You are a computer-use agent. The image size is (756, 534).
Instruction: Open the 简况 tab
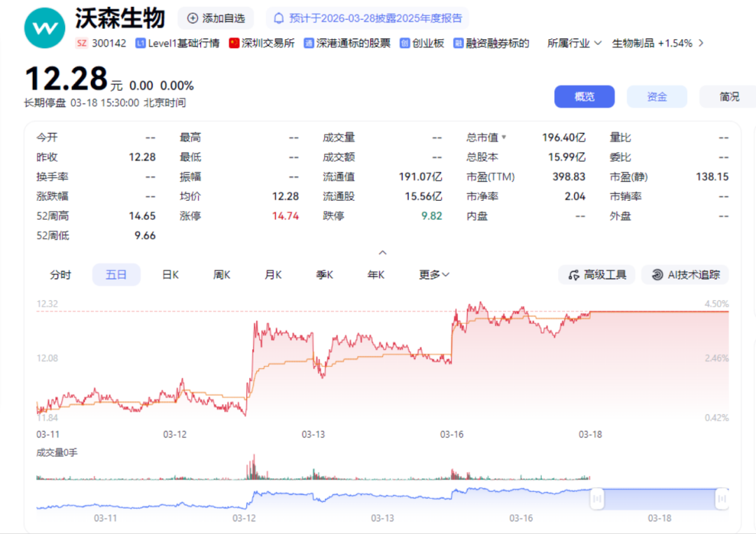tap(729, 97)
